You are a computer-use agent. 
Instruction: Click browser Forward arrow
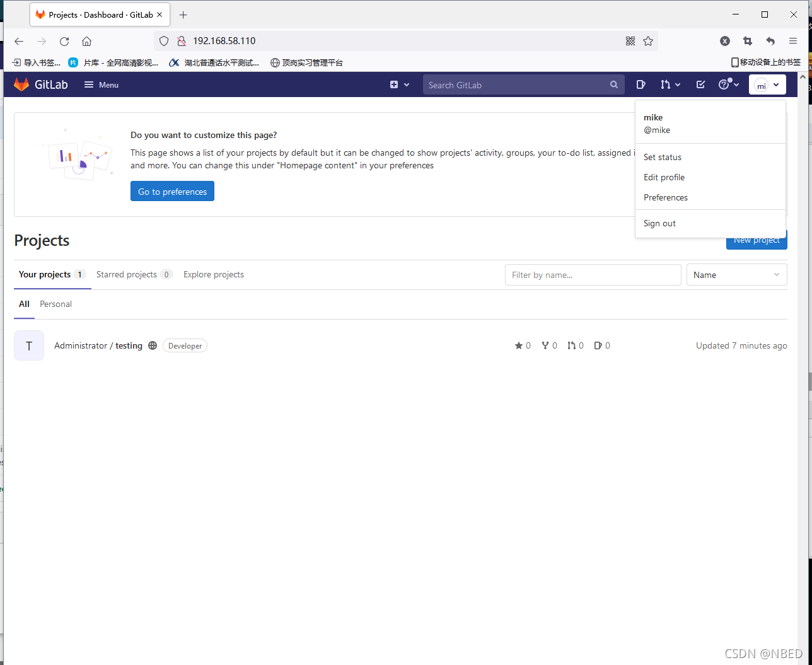[42, 41]
